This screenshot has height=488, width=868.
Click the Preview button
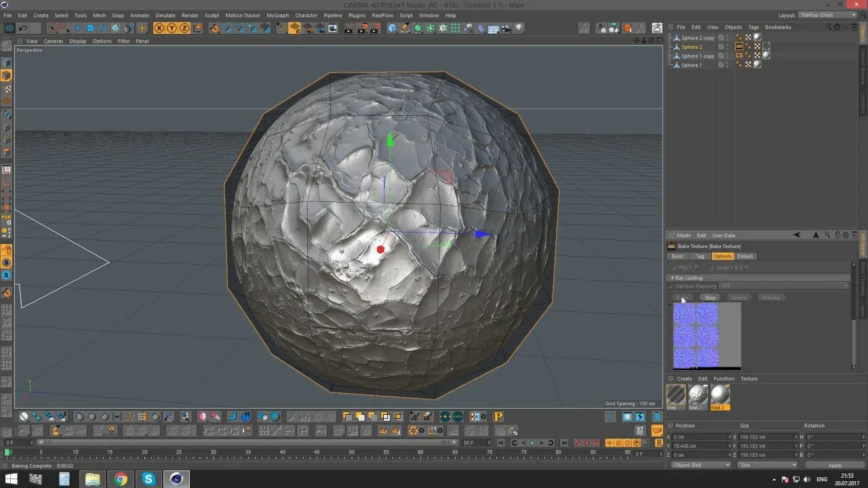point(770,298)
